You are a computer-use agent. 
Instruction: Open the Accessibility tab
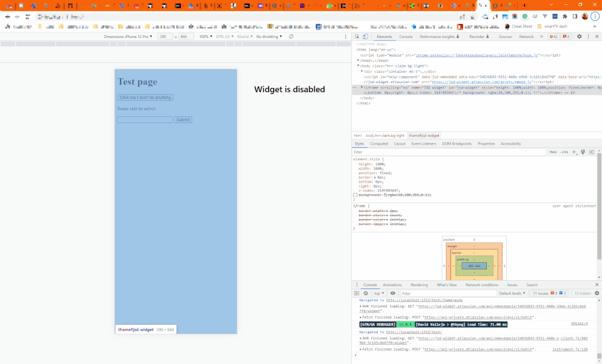point(510,143)
